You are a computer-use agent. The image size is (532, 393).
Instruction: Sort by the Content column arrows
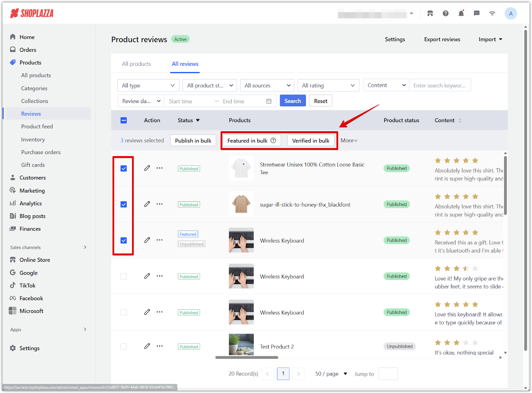pyautogui.click(x=460, y=120)
